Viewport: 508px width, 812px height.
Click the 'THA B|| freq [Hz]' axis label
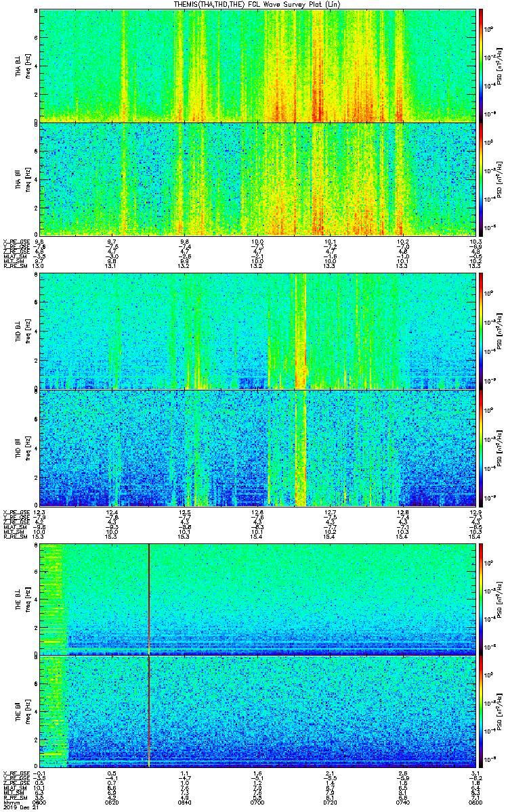pyautogui.click(x=22, y=179)
